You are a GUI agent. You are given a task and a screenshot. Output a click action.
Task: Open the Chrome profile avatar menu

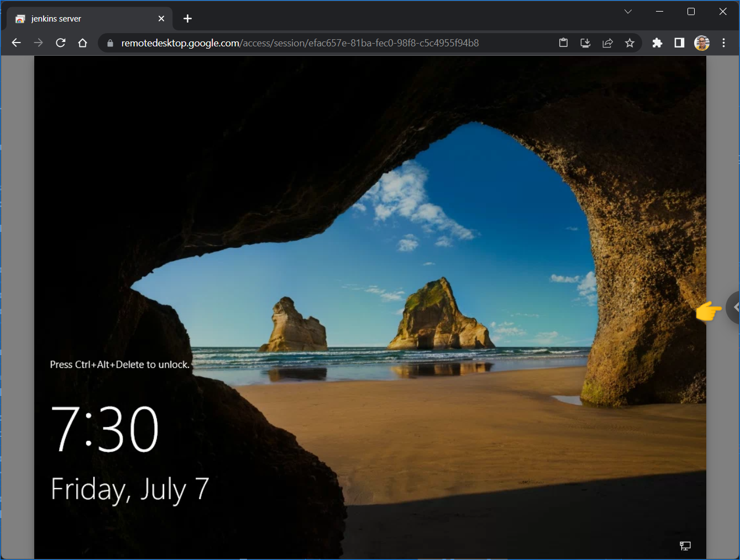pyautogui.click(x=702, y=43)
